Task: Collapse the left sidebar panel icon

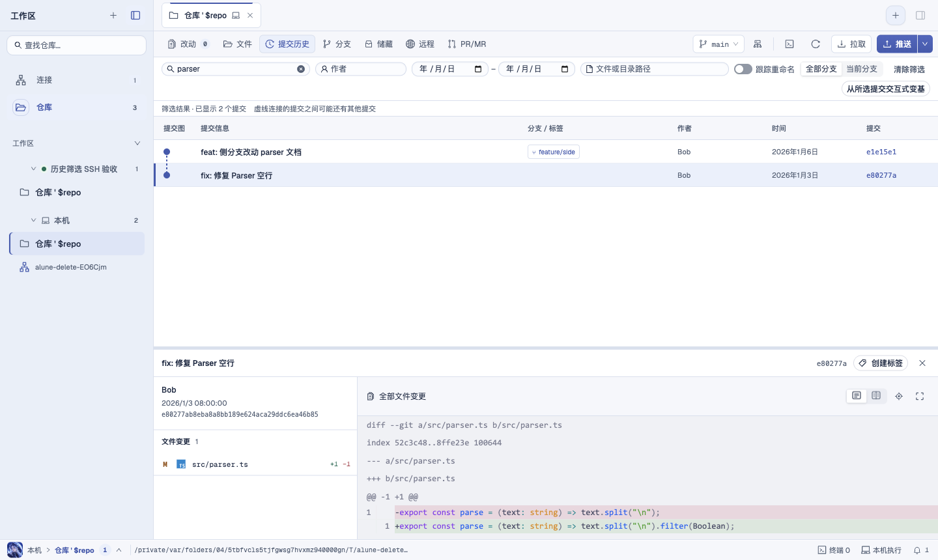Action: tap(135, 15)
